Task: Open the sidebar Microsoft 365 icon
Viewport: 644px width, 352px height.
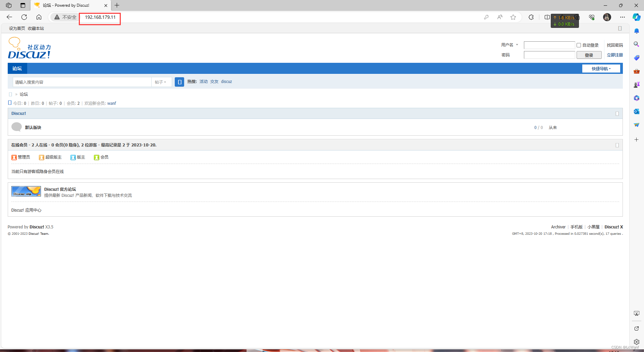Action: pyautogui.click(x=637, y=98)
